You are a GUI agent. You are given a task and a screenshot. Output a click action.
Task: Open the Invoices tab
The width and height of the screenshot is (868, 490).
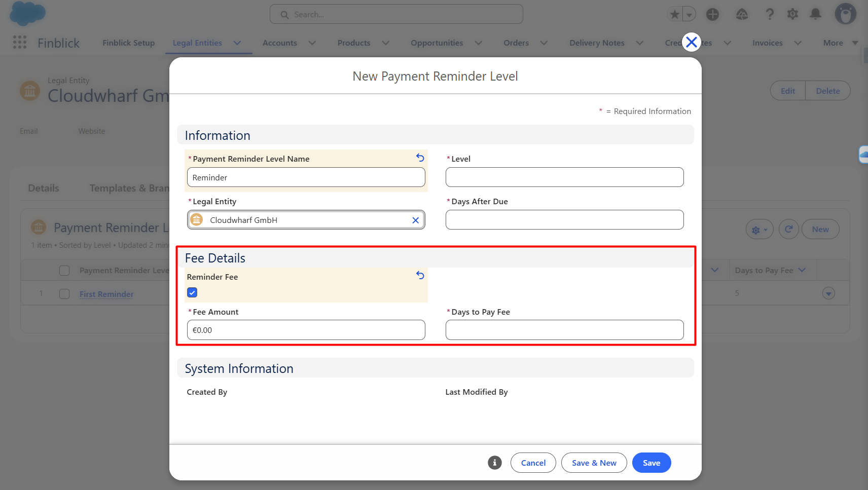point(768,43)
